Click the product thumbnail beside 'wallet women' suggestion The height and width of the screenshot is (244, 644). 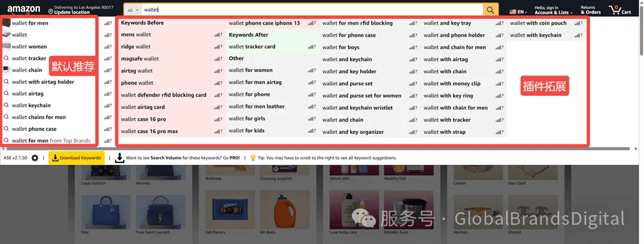coord(6,47)
